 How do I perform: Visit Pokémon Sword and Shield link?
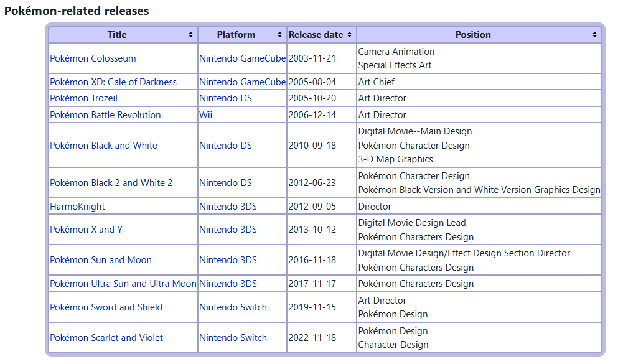pyautogui.click(x=106, y=307)
